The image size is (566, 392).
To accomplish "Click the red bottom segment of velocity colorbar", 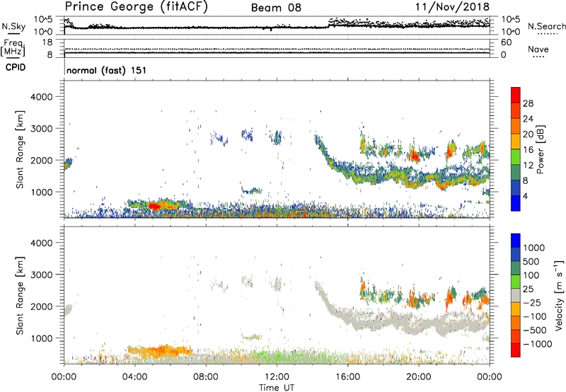I will pyautogui.click(x=516, y=350).
